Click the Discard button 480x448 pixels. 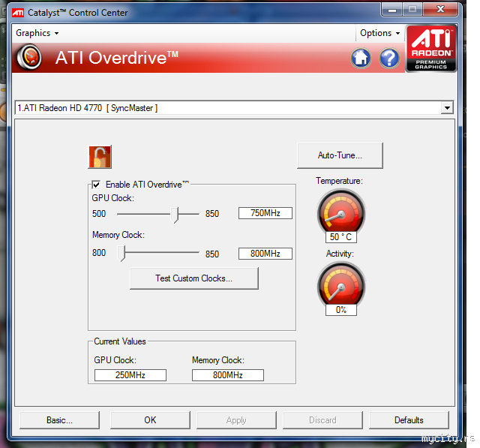(322, 420)
